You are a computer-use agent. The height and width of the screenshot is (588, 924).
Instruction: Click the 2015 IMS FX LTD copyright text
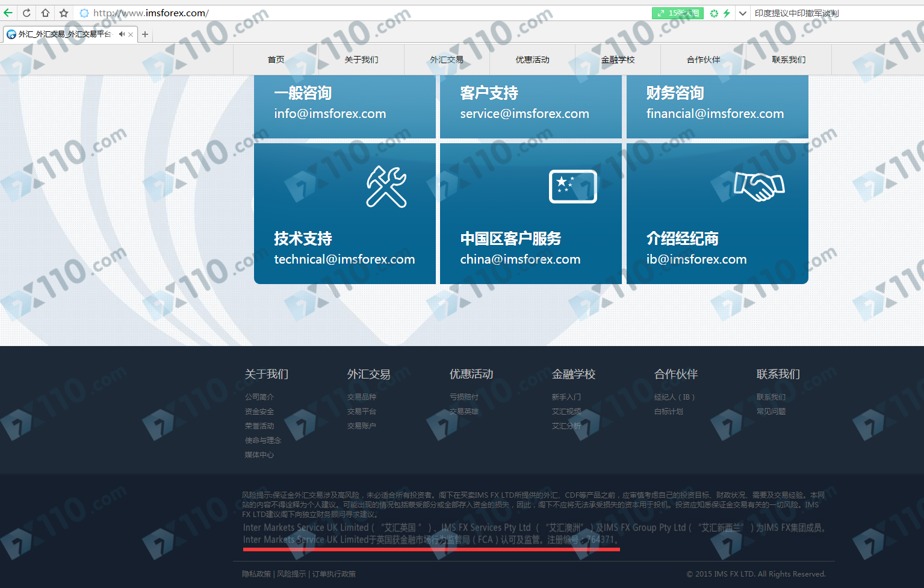(756, 574)
